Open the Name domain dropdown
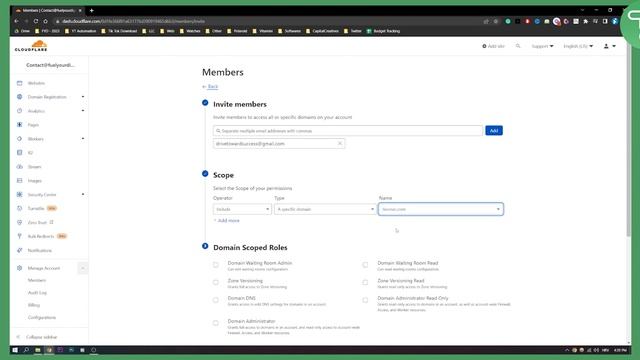Image resolution: width=640 pixels, height=360 pixels. click(x=441, y=209)
